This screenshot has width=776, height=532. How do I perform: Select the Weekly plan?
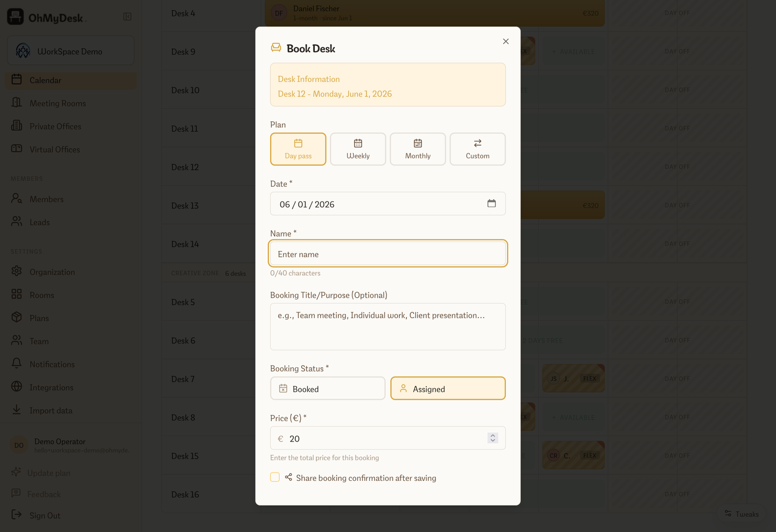(358, 149)
